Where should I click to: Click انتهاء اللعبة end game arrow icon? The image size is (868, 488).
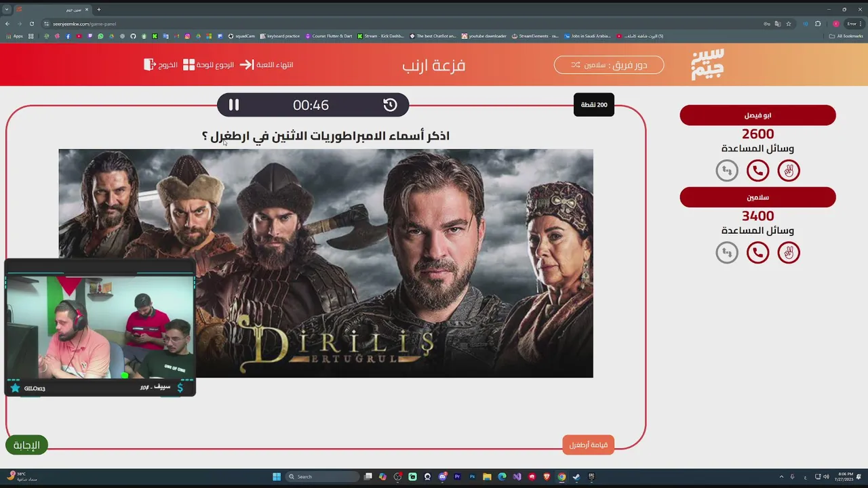pos(246,64)
